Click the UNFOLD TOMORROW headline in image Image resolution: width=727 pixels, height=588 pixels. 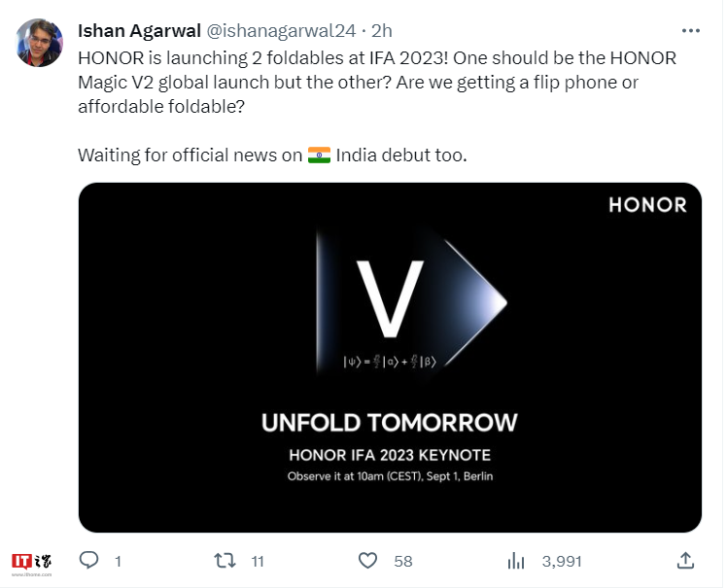point(389,422)
